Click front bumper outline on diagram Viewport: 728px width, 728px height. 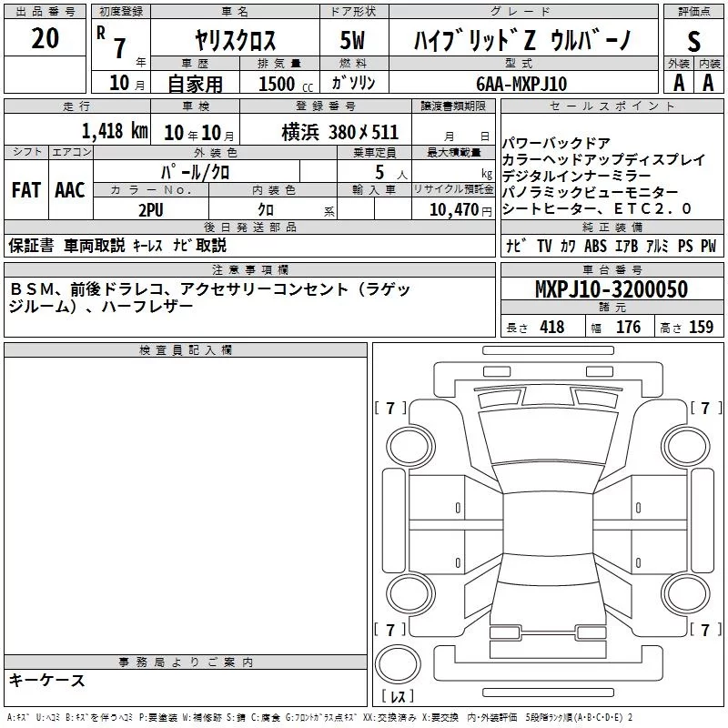(549, 379)
